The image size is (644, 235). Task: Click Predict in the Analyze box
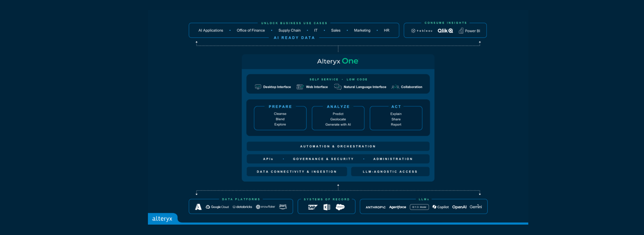point(338,114)
